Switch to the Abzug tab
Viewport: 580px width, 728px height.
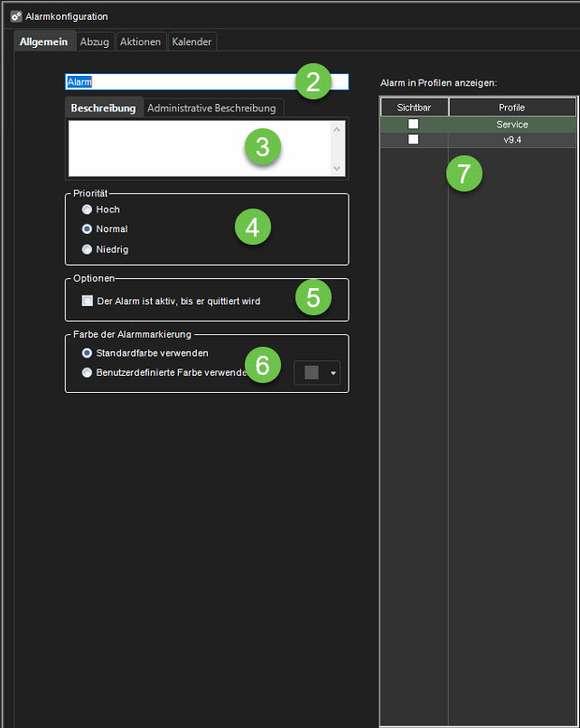[94, 42]
